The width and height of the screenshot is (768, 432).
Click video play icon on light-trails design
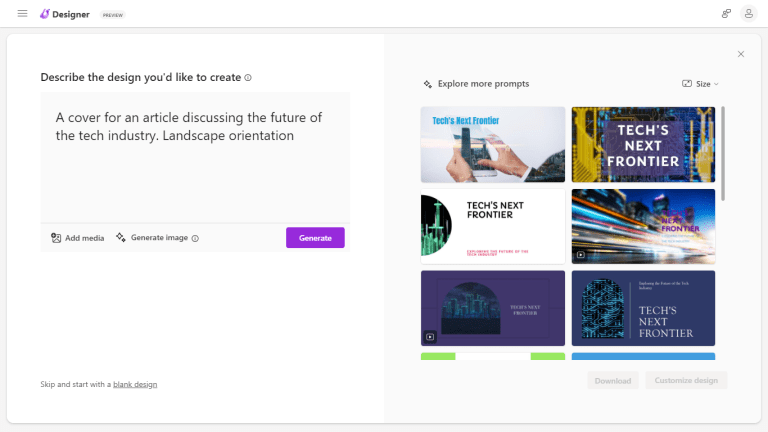point(580,255)
